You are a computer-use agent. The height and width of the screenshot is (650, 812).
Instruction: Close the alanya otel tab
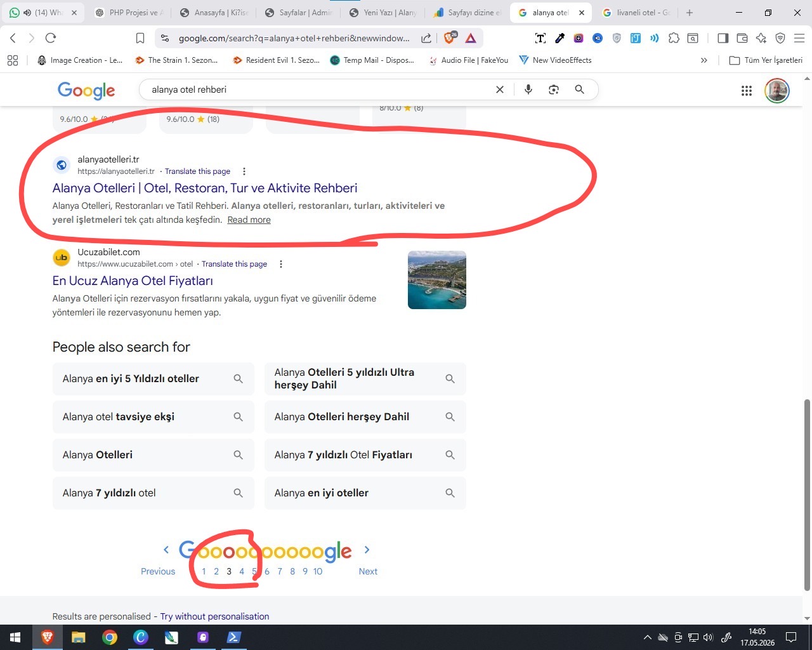coord(582,13)
